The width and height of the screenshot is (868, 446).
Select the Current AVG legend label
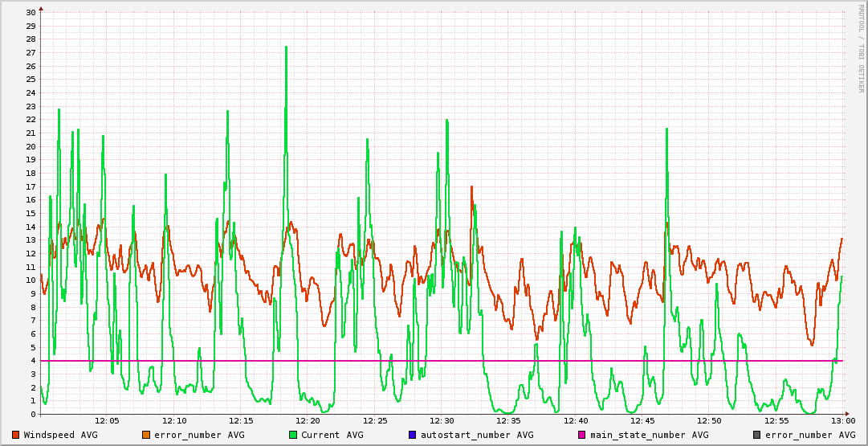click(x=332, y=435)
